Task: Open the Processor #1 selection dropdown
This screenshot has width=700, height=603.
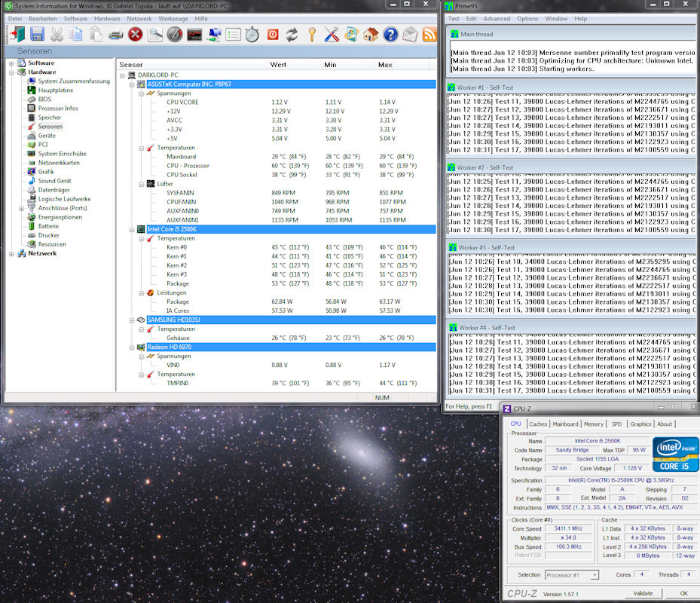Action: pos(572,575)
